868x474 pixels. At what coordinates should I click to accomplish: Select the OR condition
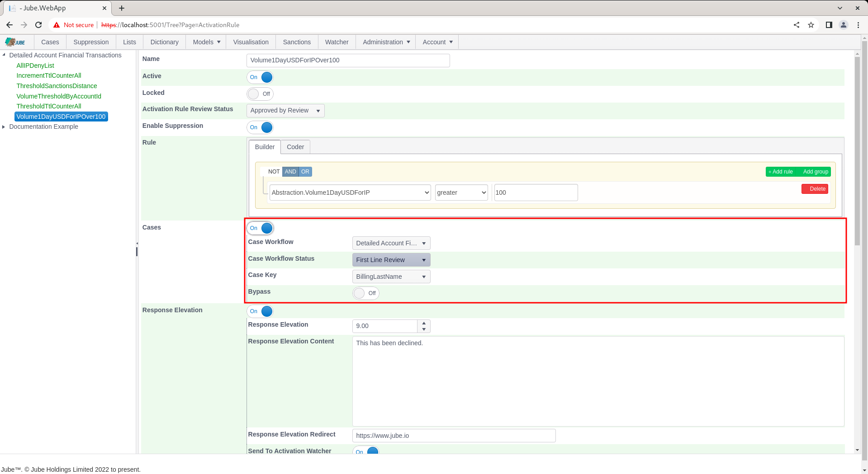305,172
